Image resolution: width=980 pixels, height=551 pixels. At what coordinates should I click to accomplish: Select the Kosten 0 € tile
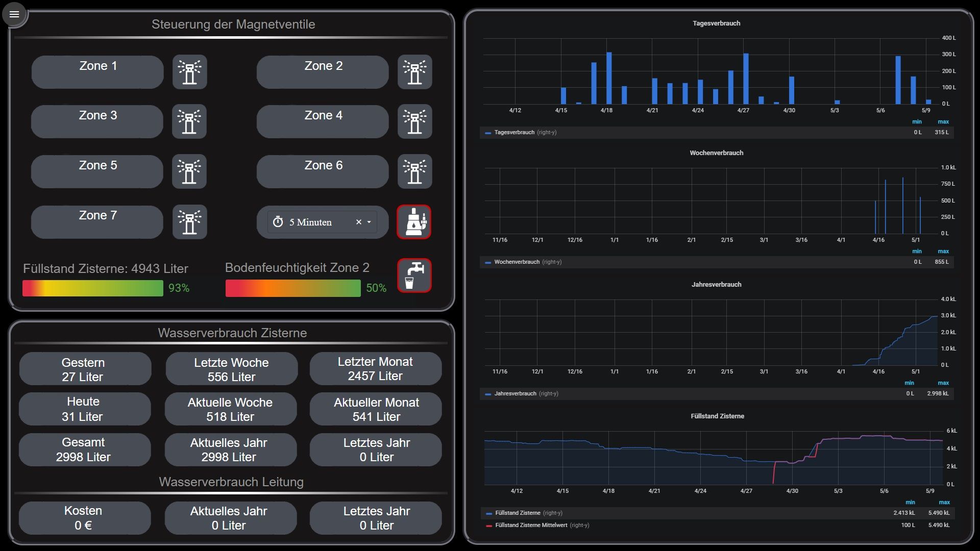pyautogui.click(x=85, y=518)
